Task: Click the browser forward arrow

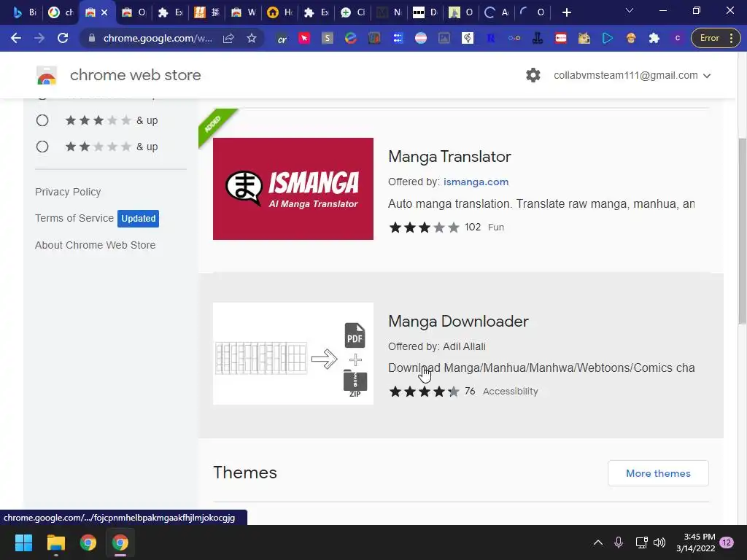Action: point(39,38)
